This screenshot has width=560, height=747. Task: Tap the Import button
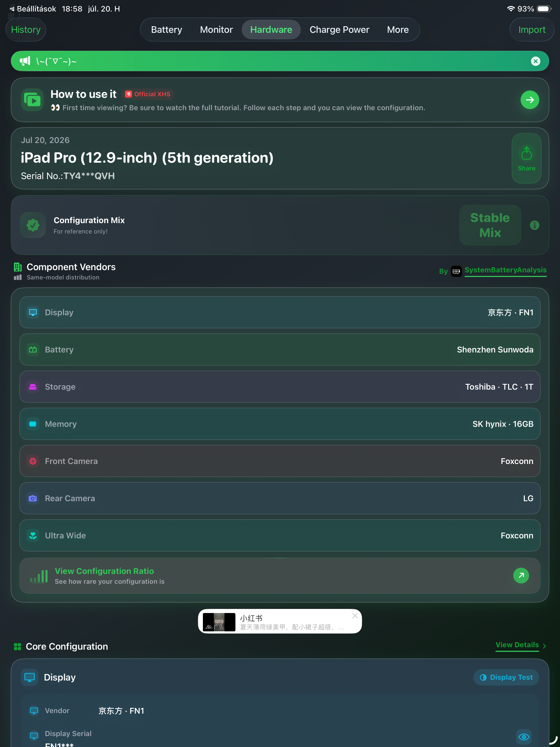532,30
